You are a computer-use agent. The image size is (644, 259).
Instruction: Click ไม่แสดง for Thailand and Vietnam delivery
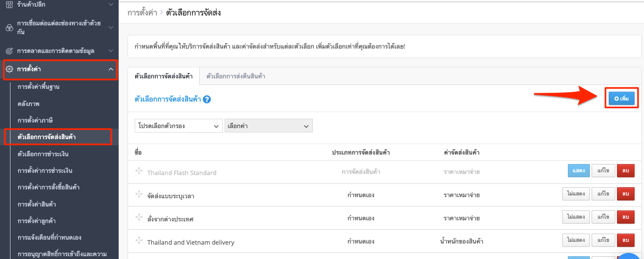(576, 240)
